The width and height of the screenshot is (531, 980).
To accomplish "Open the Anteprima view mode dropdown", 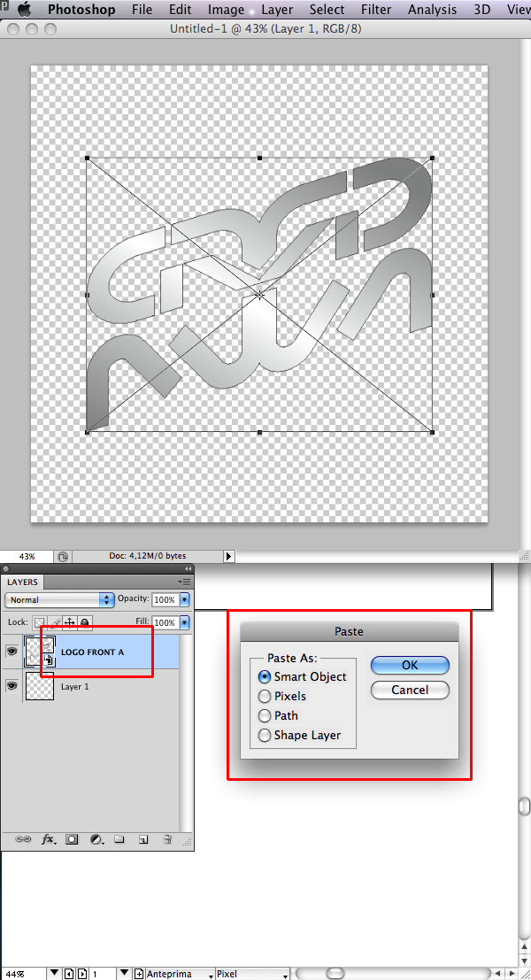I will coord(180,974).
